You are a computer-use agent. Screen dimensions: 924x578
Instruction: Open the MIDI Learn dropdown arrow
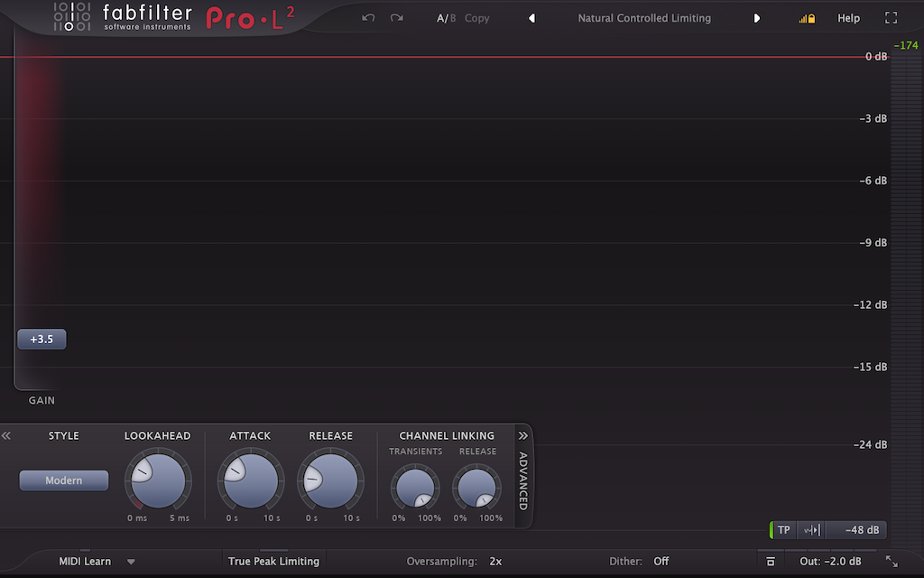coord(131,562)
